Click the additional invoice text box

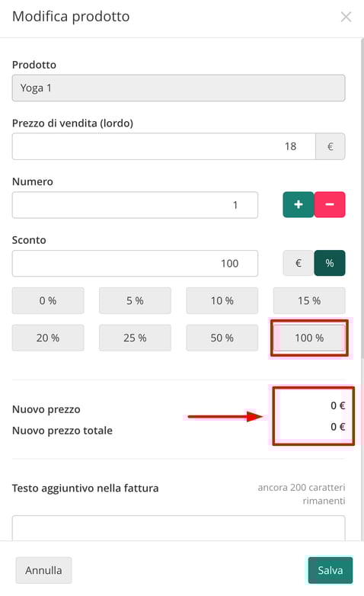pyautogui.click(x=179, y=528)
